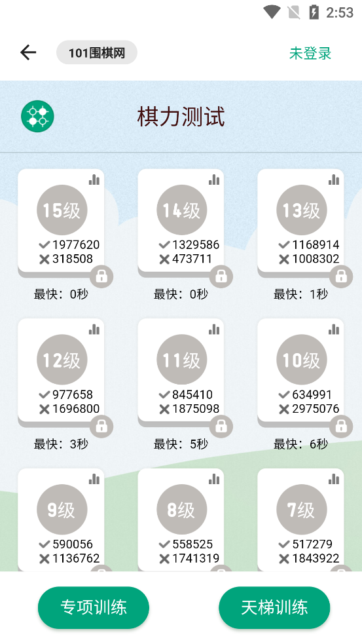Tap 最快：6秒 under 10级
Screen dimensions: 362x644
click(x=301, y=444)
